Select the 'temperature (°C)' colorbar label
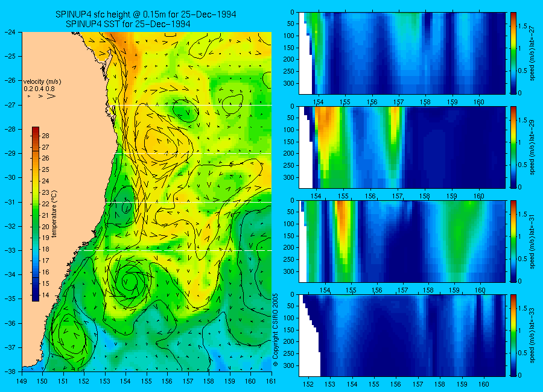The width and height of the screenshot is (543, 392). pyautogui.click(x=54, y=214)
